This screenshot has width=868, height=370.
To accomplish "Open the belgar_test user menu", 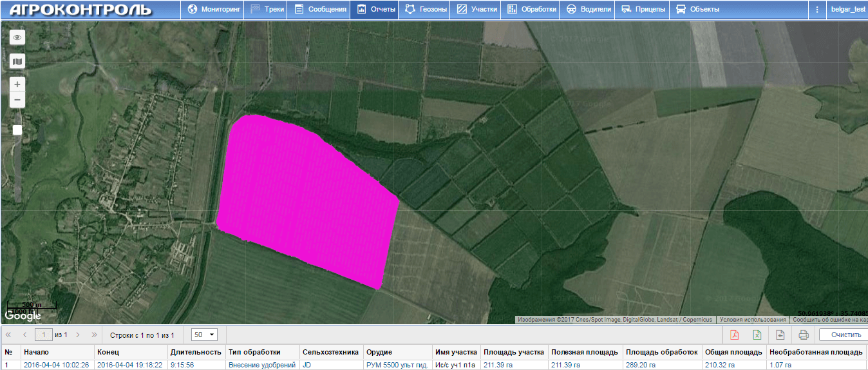I will click(x=847, y=10).
